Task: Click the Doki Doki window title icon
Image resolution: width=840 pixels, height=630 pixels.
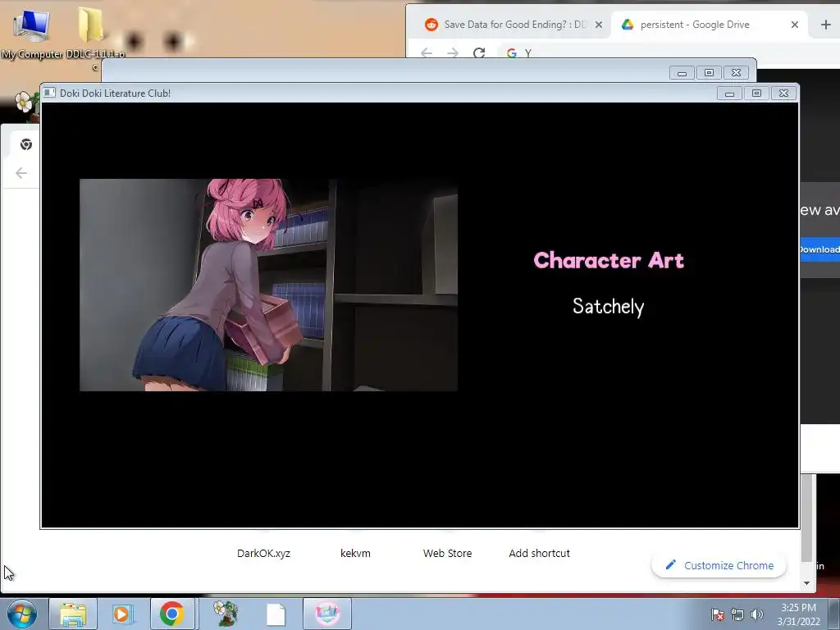Action: tap(50, 93)
